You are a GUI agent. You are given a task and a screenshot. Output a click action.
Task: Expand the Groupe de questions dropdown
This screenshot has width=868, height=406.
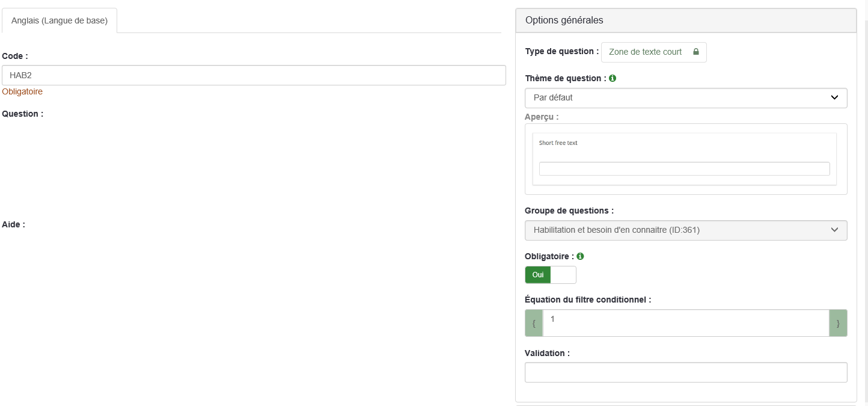point(685,230)
